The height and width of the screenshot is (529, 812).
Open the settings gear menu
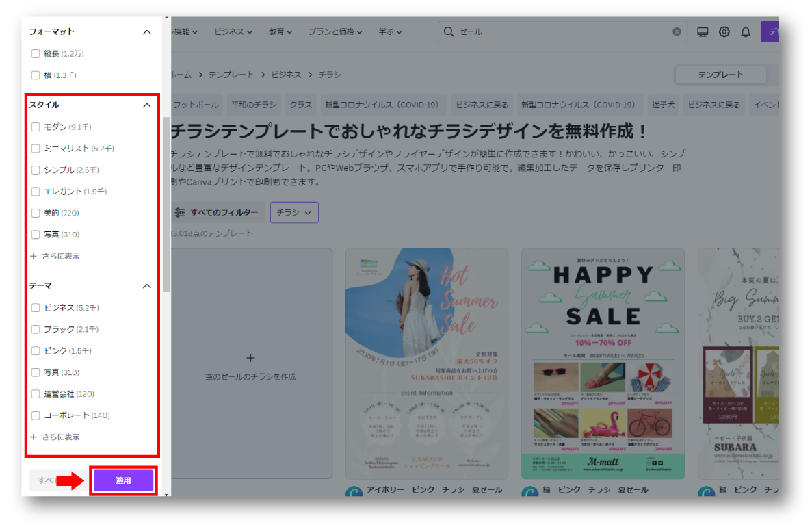pos(724,31)
